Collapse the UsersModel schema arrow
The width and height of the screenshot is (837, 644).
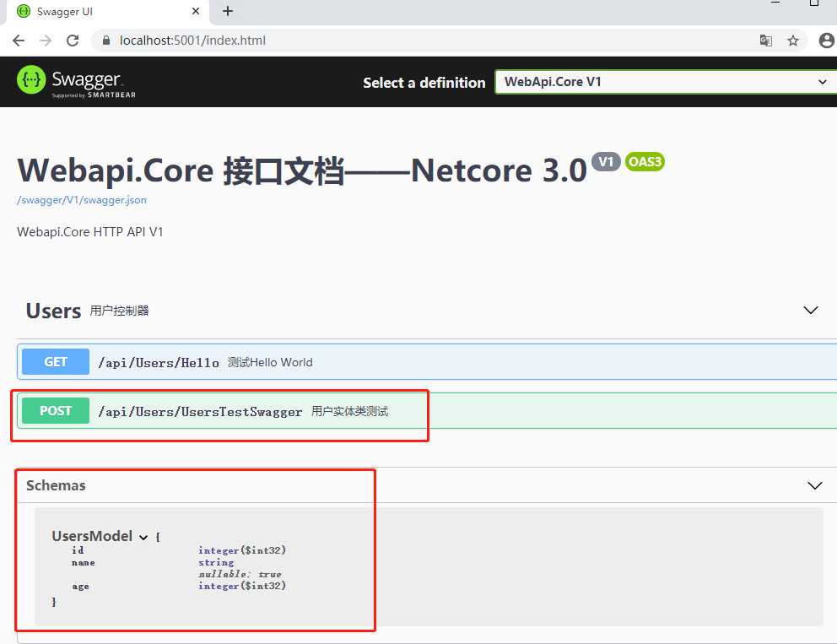pyautogui.click(x=143, y=537)
